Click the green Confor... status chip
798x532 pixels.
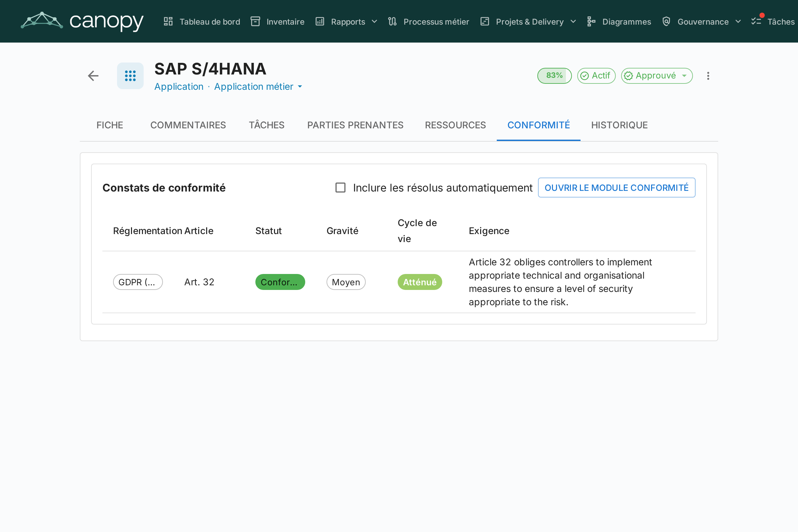click(280, 282)
